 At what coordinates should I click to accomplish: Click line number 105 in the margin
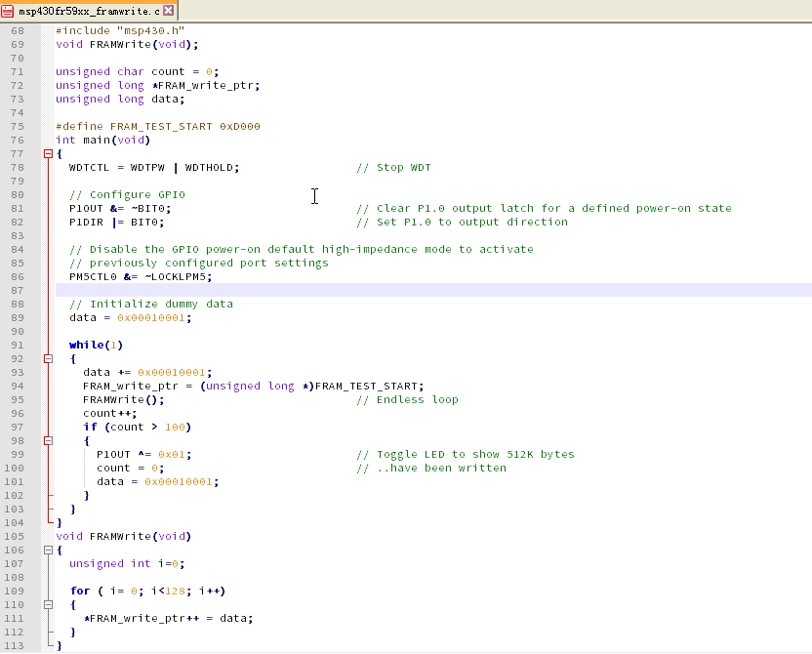[x=14, y=537]
